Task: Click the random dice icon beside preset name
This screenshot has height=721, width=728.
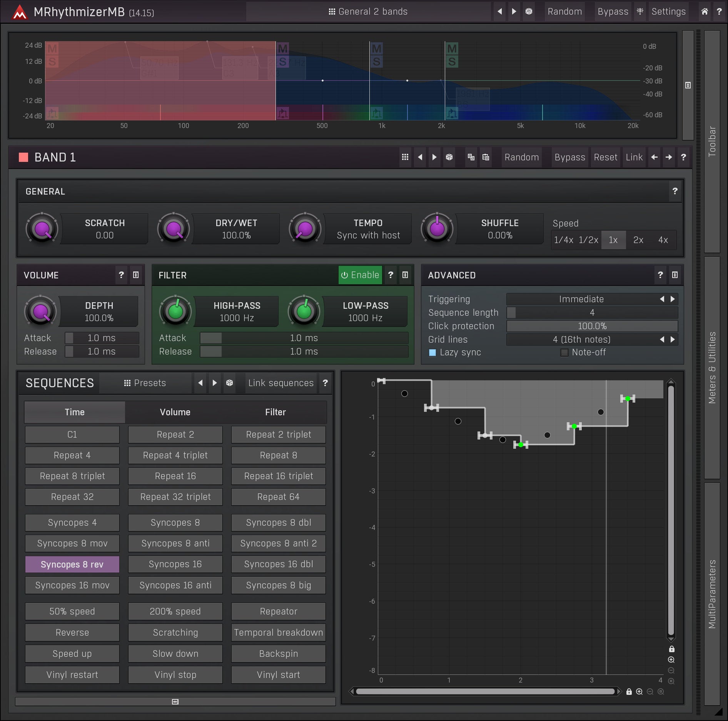Action: coord(529,12)
